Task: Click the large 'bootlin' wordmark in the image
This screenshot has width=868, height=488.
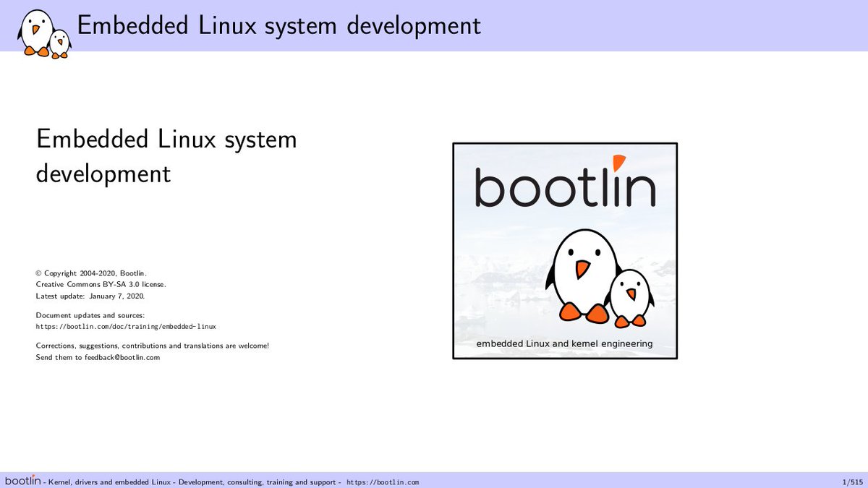Action: (x=565, y=182)
